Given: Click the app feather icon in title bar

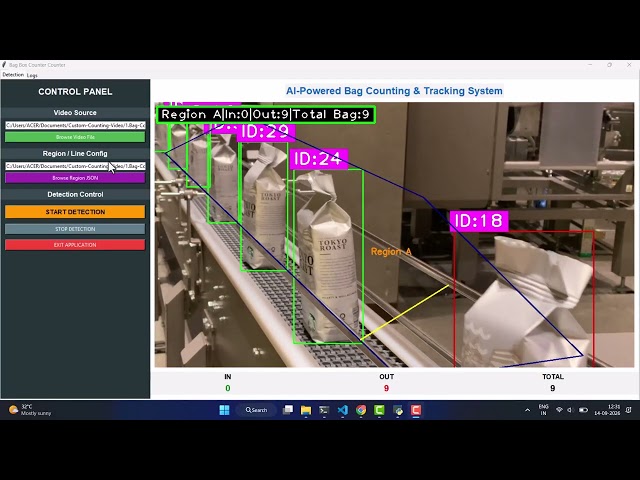Looking at the screenshot, I should pos(4,65).
